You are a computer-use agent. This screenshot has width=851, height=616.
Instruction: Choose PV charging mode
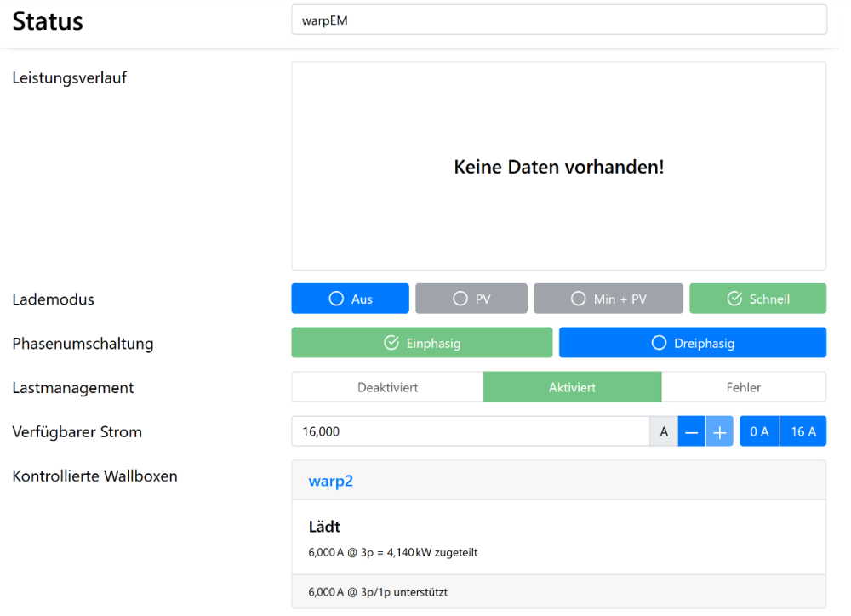point(471,299)
